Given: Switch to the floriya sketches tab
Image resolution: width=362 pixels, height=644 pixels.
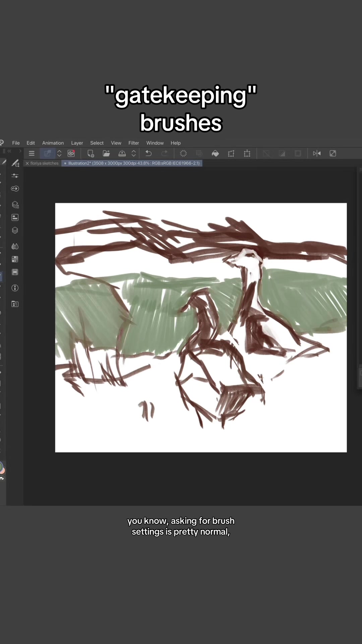Looking at the screenshot, I should (x=44, y=163).
